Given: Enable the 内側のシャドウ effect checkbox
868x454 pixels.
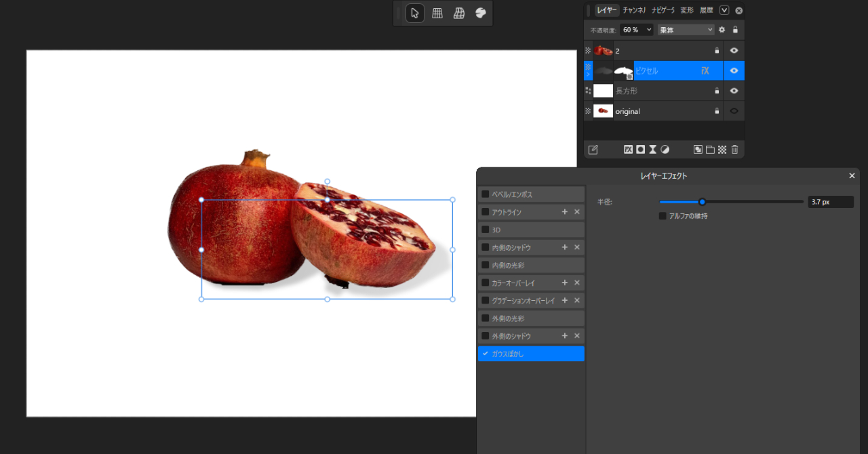Looking at the screenshot, I should (486, 247).
